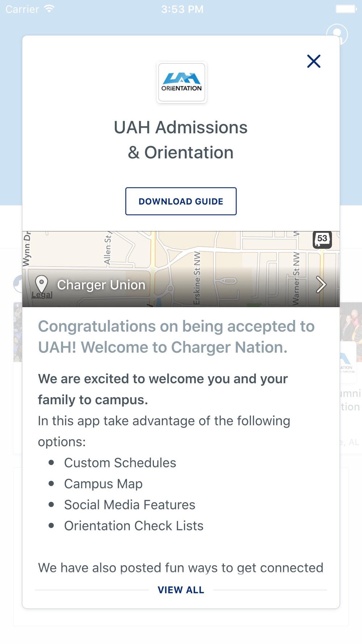Tap the Wi-Fi status icon
The width and height of the screenshot is (362, 644).
click(49, 9)
